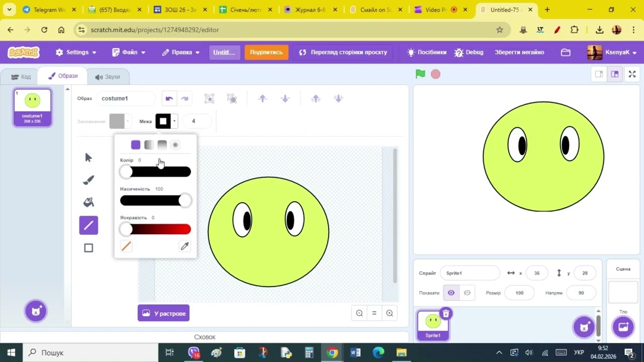
Task: Hide sprite with crossed eye icon
Action: pyautogui.click(x=467, y=293)
